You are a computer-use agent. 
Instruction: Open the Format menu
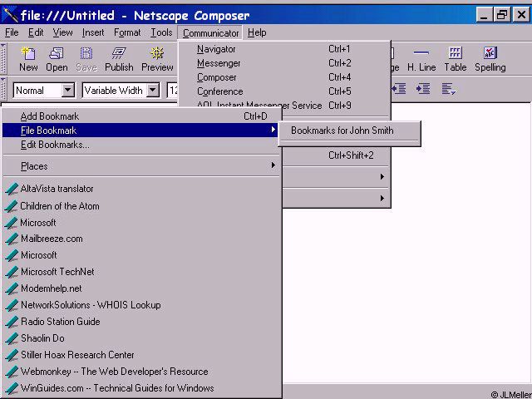[x=127, y=32]
